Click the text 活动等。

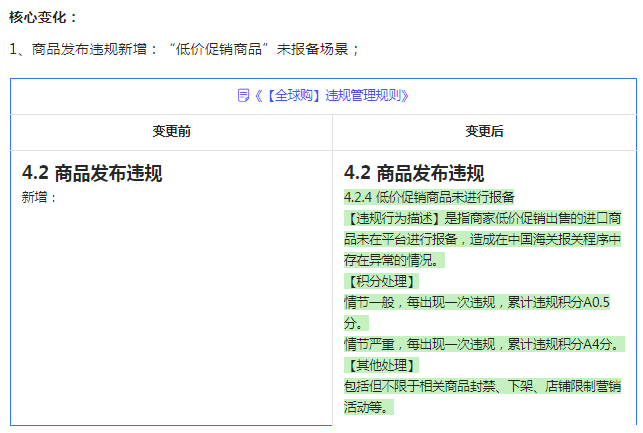(369, 407)
